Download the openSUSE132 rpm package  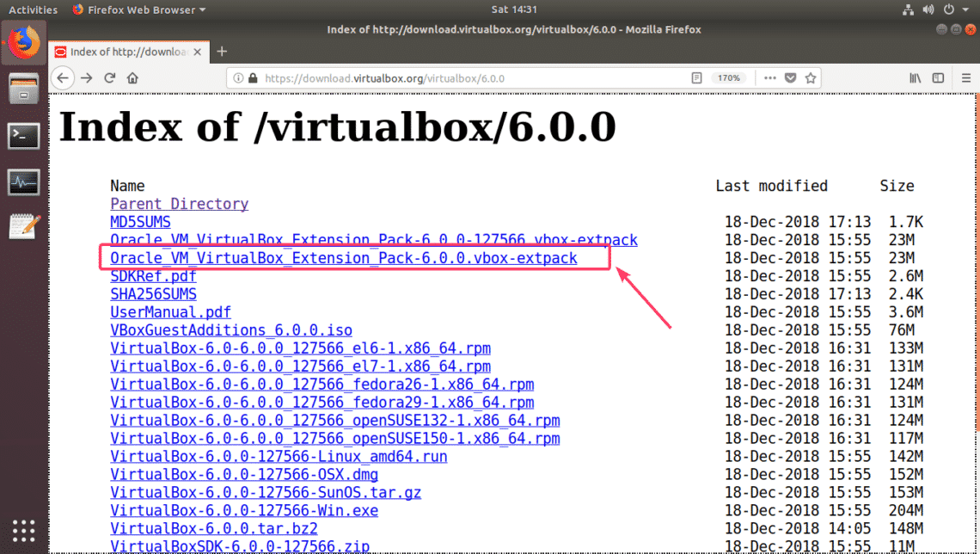(335, 420)
